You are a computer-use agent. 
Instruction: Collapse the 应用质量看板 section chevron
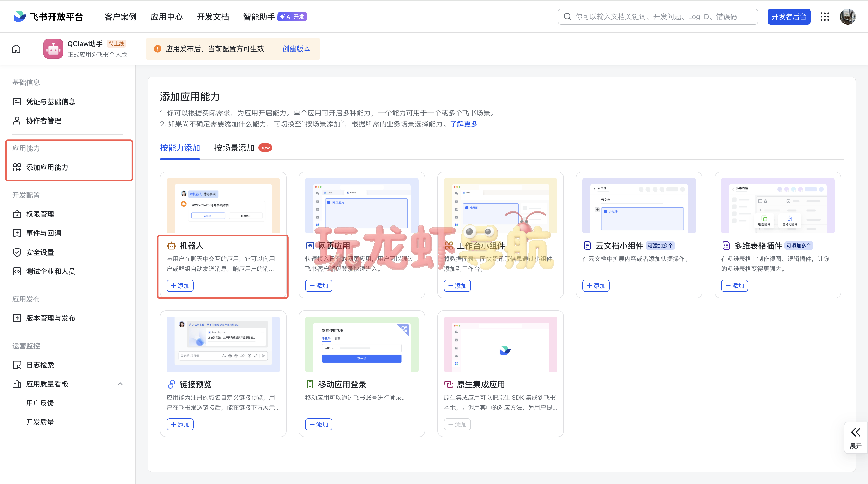coord(120,384)
